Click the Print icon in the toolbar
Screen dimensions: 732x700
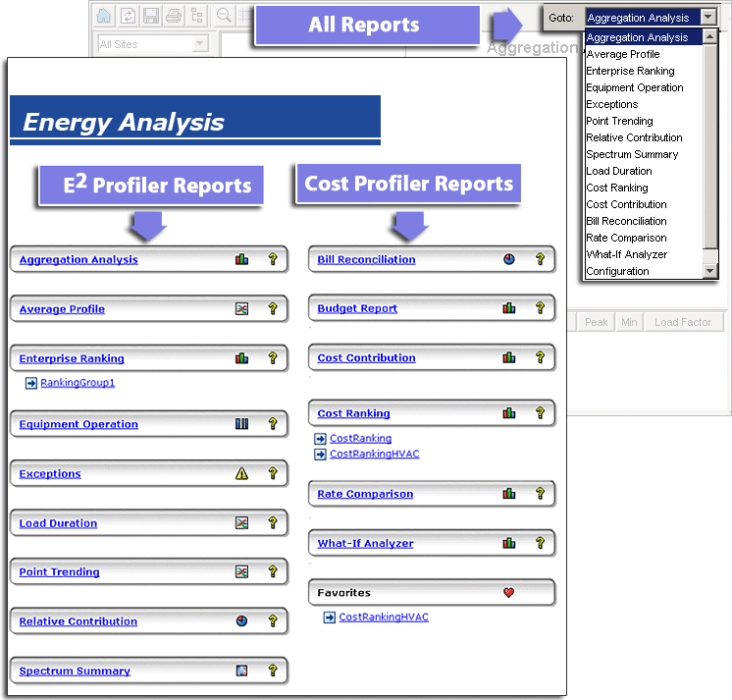pyautogui.click(x=174, y=16)
